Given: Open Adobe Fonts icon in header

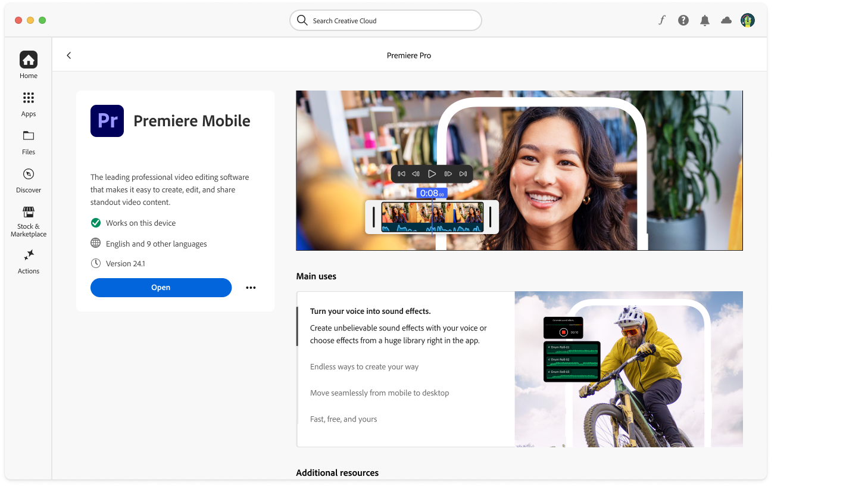Looking at the screenshot, I should pos(661,20).
